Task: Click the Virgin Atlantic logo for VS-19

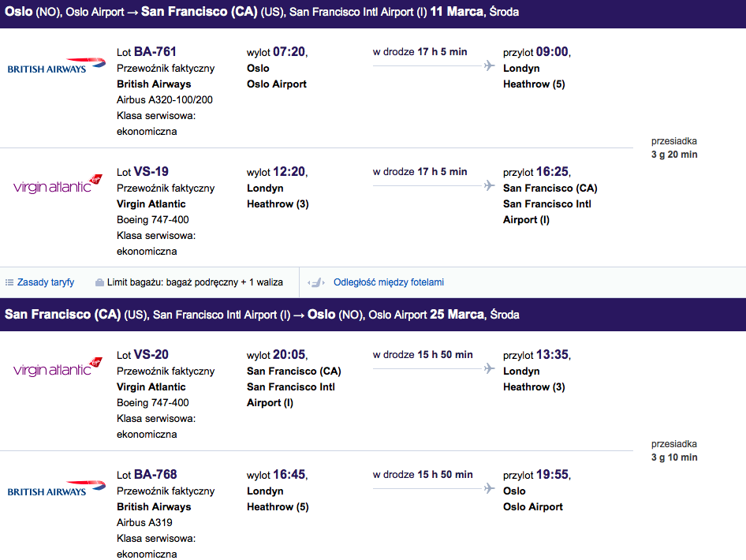Action: [x=58, y=184]
